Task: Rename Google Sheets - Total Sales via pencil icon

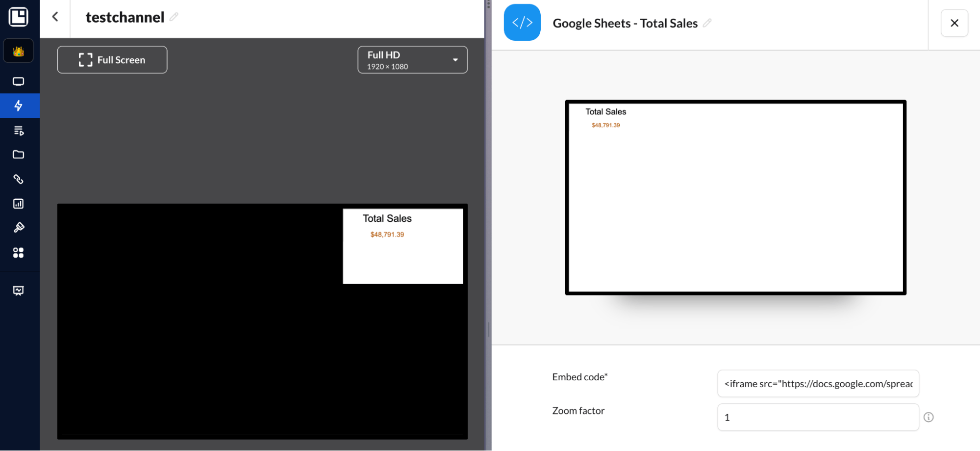Action: pyautogui.click(x=707, y=23)
